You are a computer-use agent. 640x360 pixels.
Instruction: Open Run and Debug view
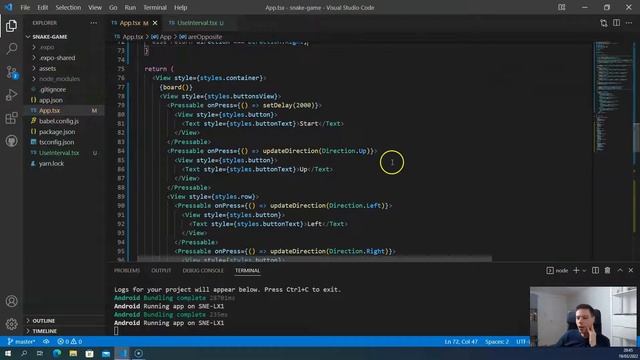(11, 95)
